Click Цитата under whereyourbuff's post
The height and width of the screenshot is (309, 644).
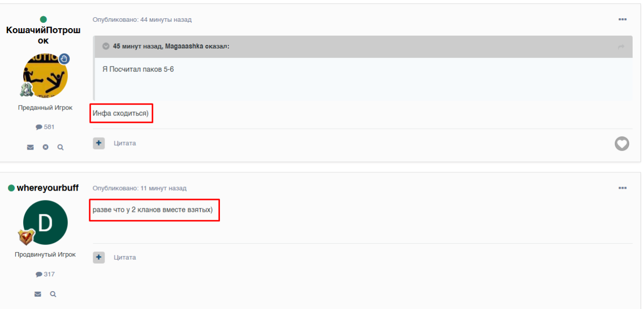(125, 257)
